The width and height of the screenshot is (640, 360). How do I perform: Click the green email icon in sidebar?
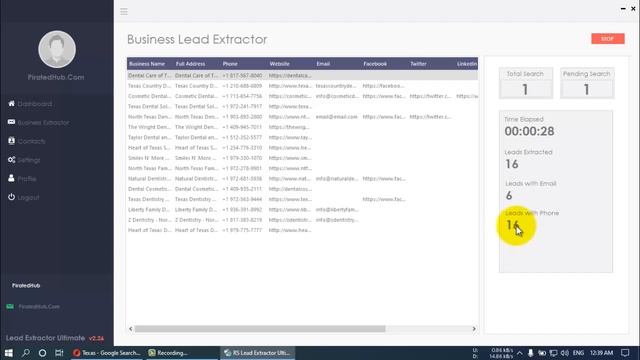pyautogui.click(x=10, y=307)
